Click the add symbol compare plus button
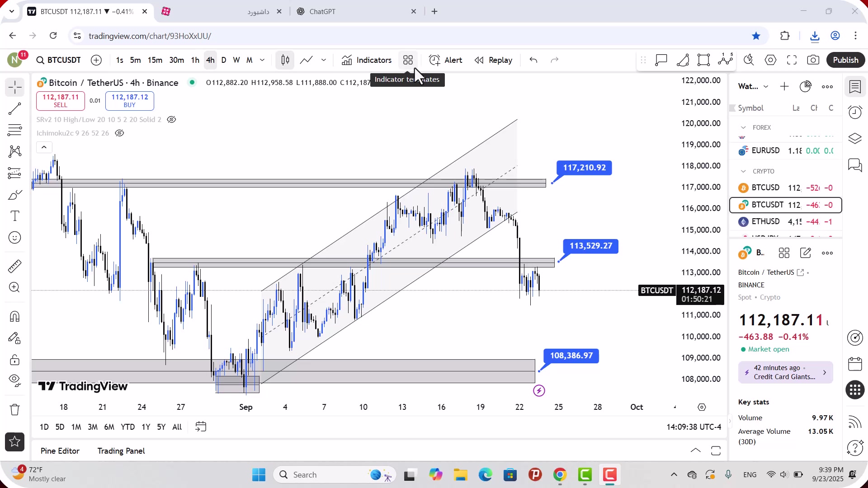 (x=96, y=60)
